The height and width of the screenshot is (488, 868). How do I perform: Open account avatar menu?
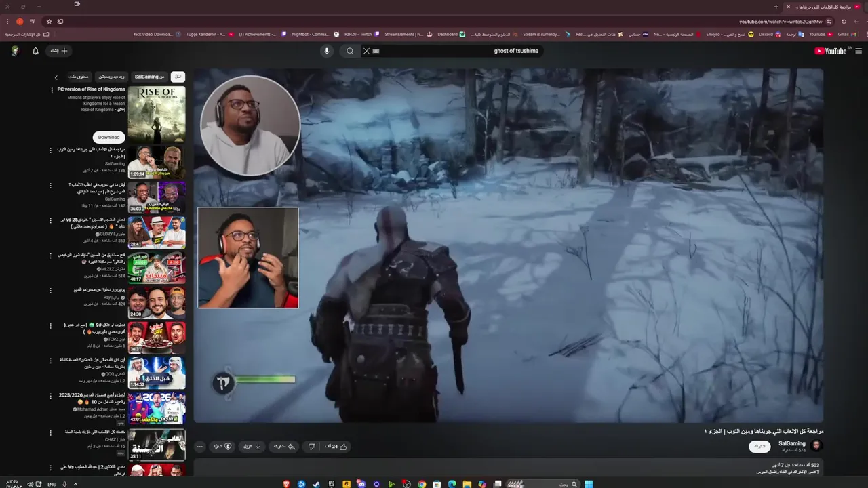click(14, 51)
